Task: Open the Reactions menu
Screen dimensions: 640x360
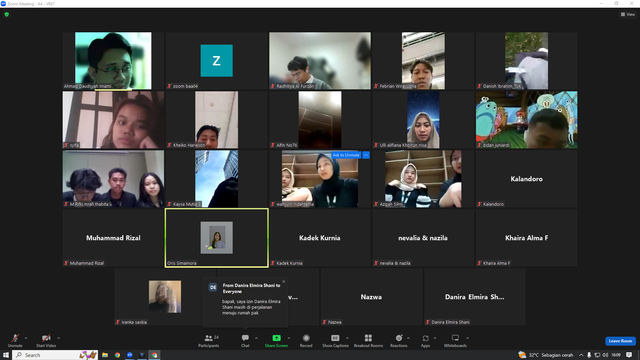Action: (399, 340)
